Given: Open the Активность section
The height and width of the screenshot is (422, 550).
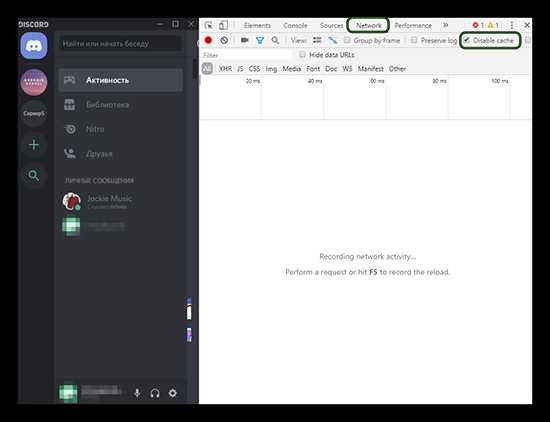Looking at the screenshot, I should [120, 80].
